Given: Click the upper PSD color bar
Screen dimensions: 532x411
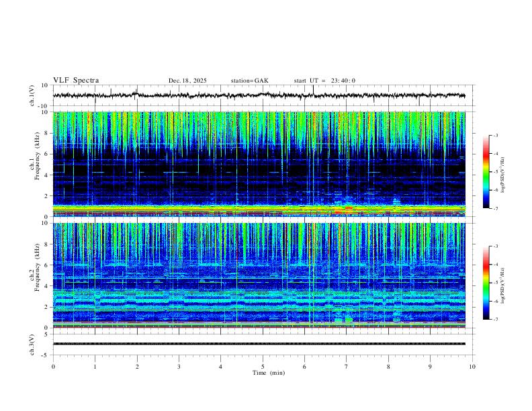Looking at the screenshot, I should tap(486, 172).
